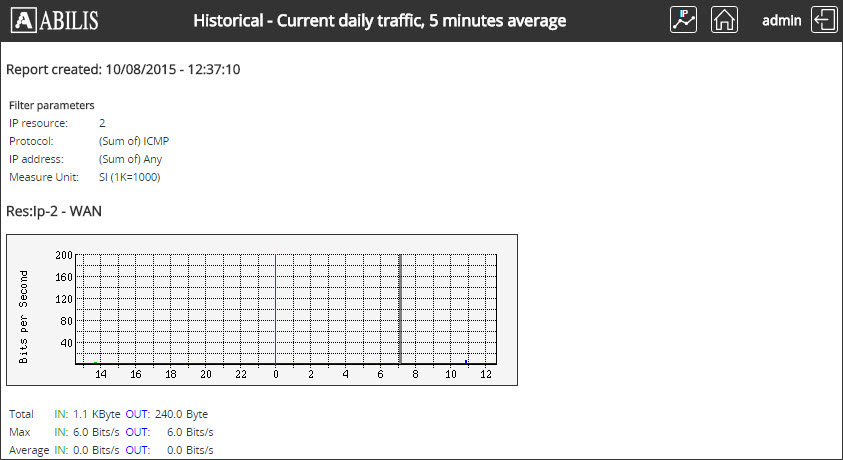Select the IP resource value 2

(x=102, y=123)
